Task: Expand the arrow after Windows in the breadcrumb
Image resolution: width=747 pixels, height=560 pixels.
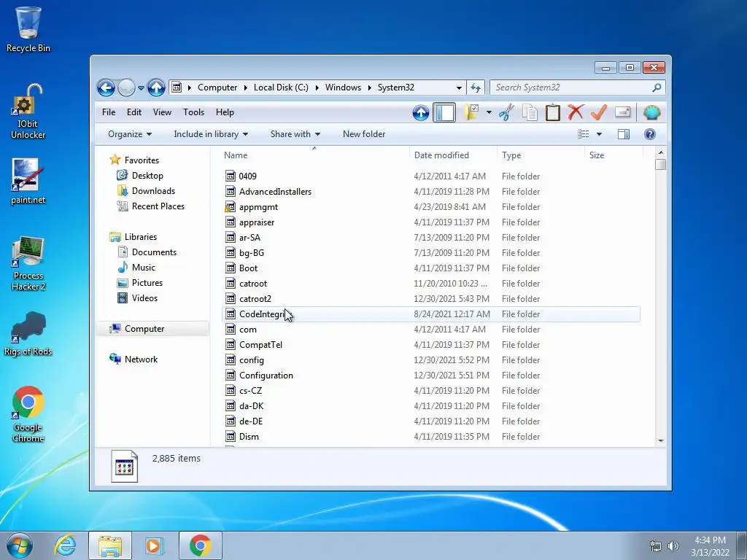Action: (369, 87)
